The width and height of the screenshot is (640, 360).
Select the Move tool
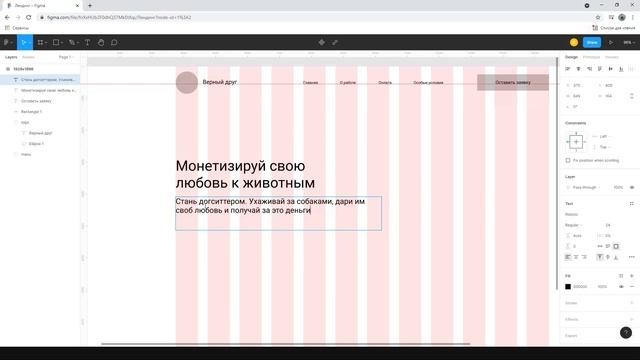point(24,42)
